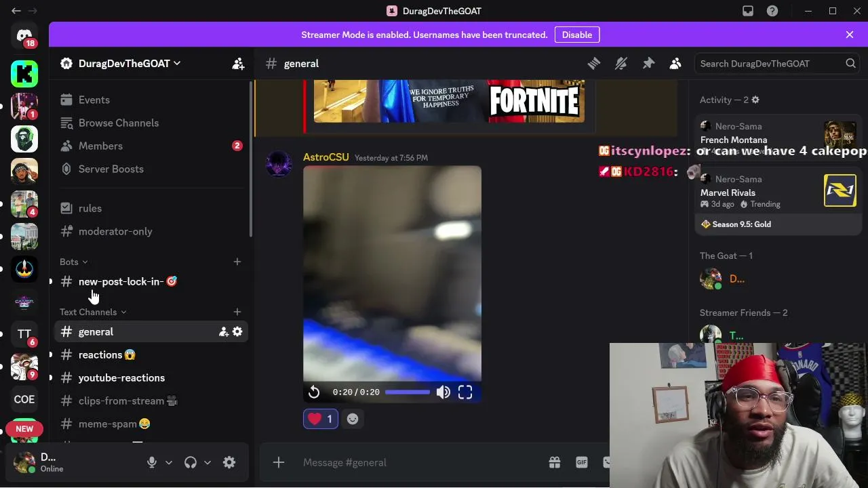Screen dimensions: 868x488
Task: Close the Streamer Mode banner
Action: 850,35
